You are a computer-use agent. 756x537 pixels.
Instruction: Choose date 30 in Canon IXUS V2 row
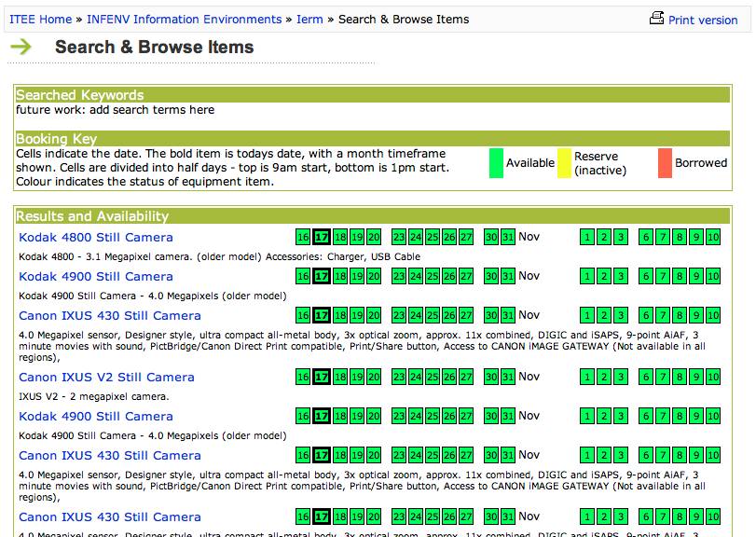(491, 377)
